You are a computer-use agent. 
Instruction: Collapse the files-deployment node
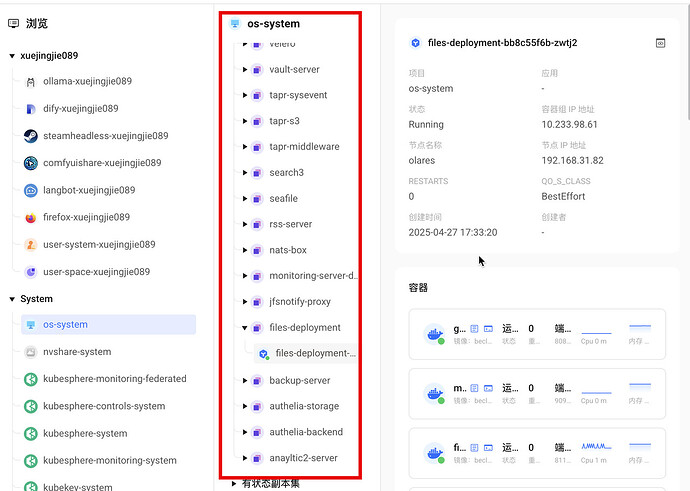pos(245,328)
